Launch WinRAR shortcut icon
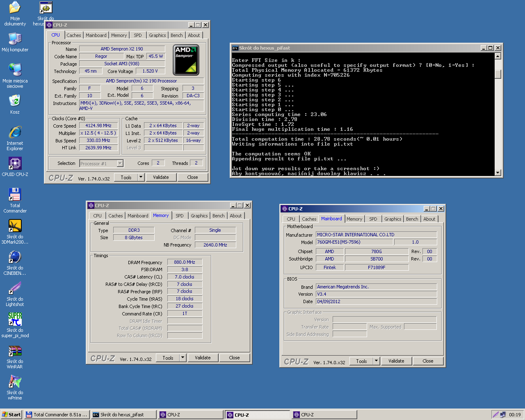Image resolution: width=525 pixels, height=420 pixels. click(x=15, y=350)
